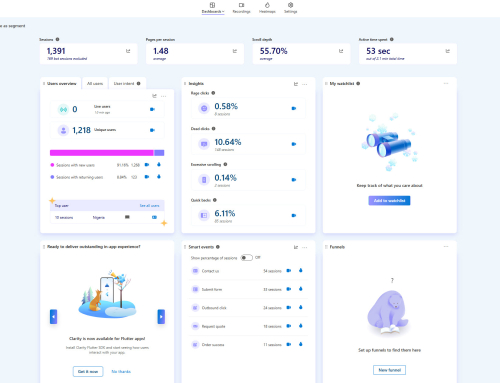
Task: Click the purple returning-users segment of the bar
Action: tap(159, 153)
